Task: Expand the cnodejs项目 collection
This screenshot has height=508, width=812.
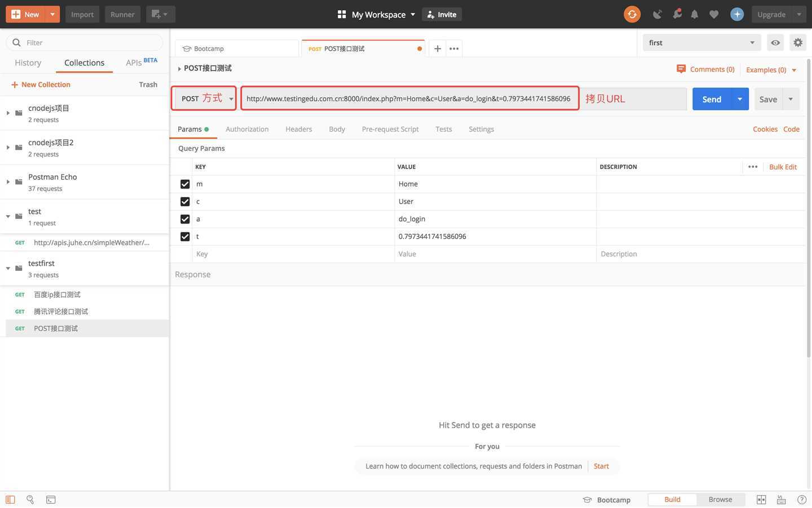Action: [8, 113]
